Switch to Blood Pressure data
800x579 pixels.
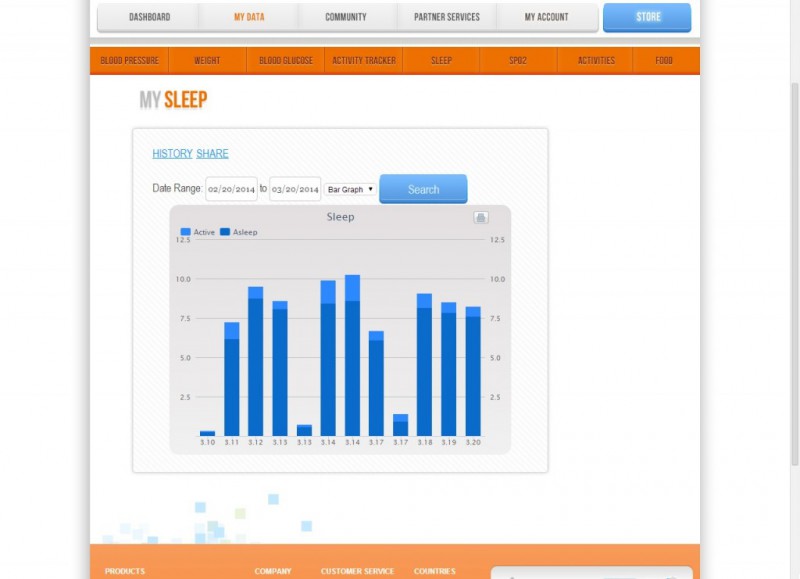pyautogui.click(x=129, y=60)
